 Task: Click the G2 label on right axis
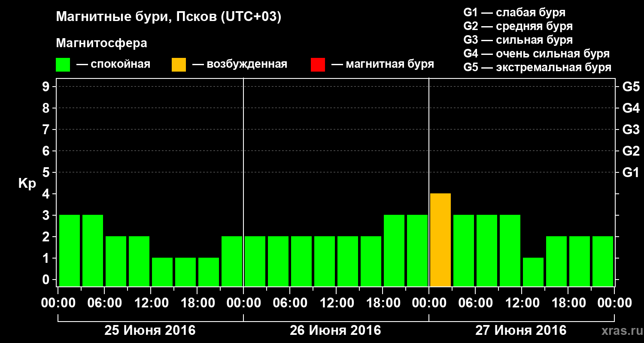click(x=631, y=151)
